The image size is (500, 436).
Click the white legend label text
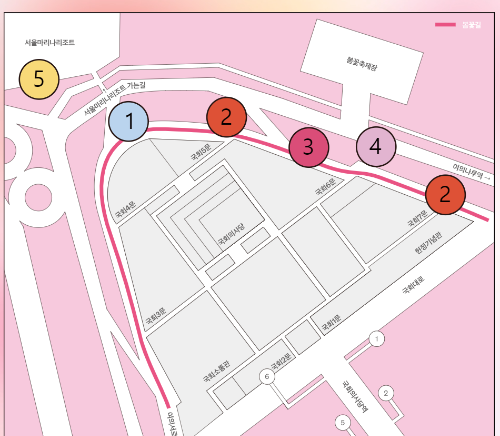[472, 24]
